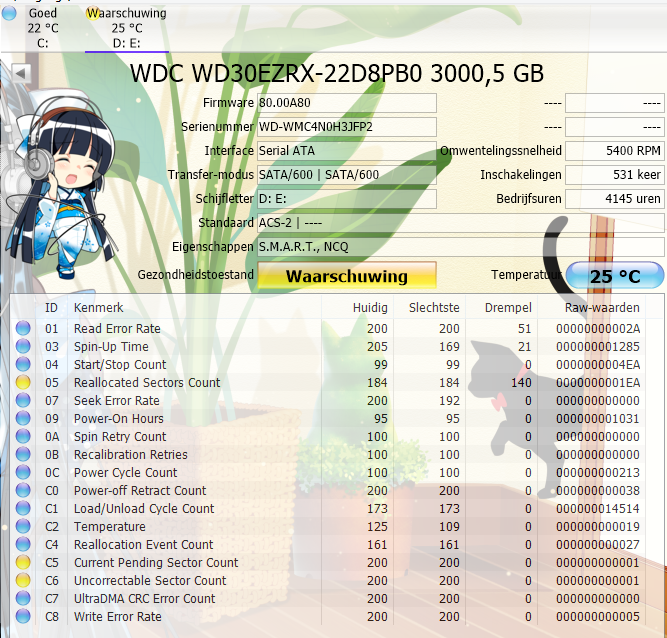The image size is (667, 638).
Task: Click status orb of Read Error Rate
Action: point(23,328)
